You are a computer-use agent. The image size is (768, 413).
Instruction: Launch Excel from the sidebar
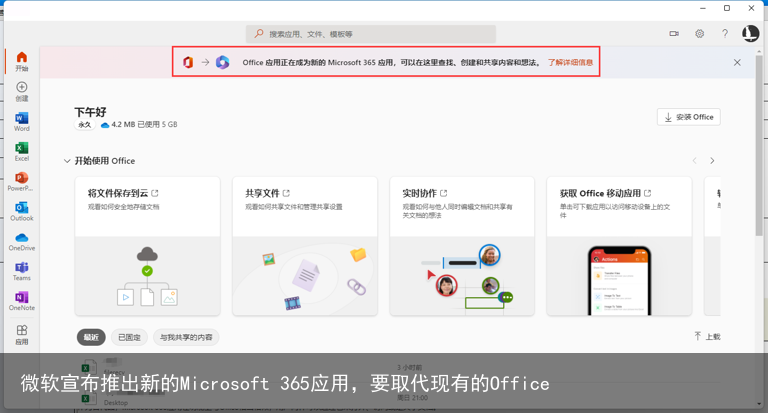pyautogui.click(x=22, y=151)
